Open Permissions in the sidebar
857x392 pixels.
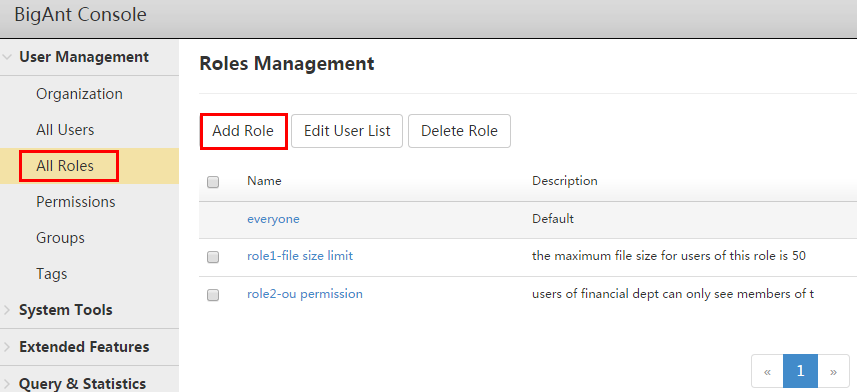pos(76,202)
